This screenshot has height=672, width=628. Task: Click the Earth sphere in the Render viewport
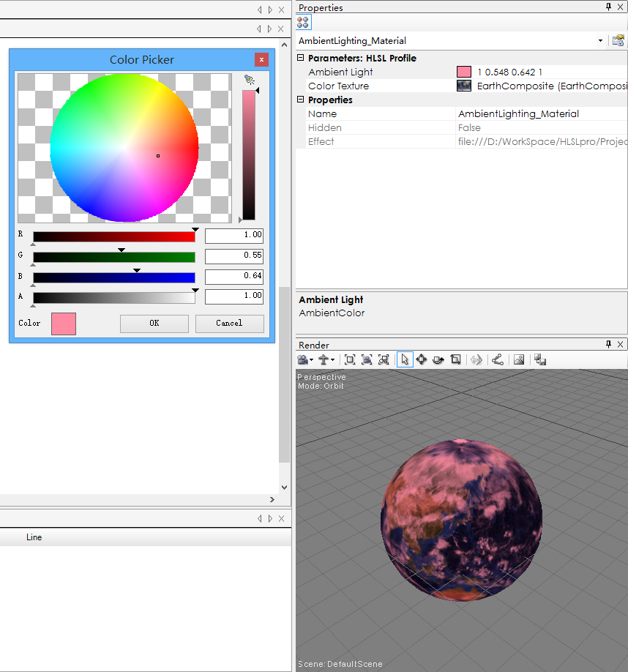pyautogui.click(x=461, y=520)
